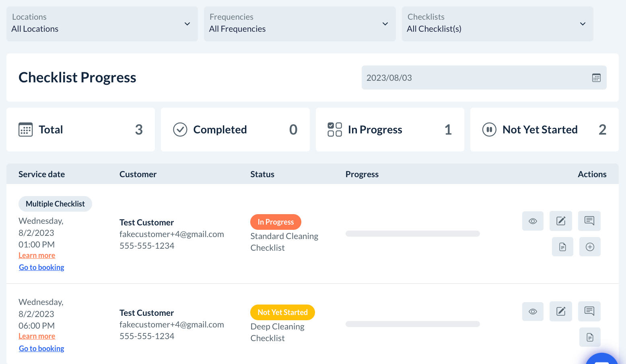Screen dimensions: 626x364
Task: Open document icon for the In Progress row
Action: point(562,247)
